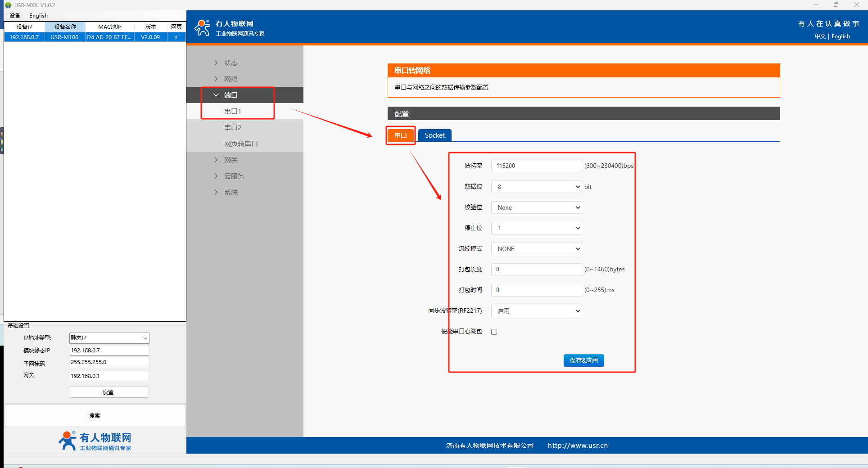Click the bottom-left USR brand logo

(x=95, y=441)
